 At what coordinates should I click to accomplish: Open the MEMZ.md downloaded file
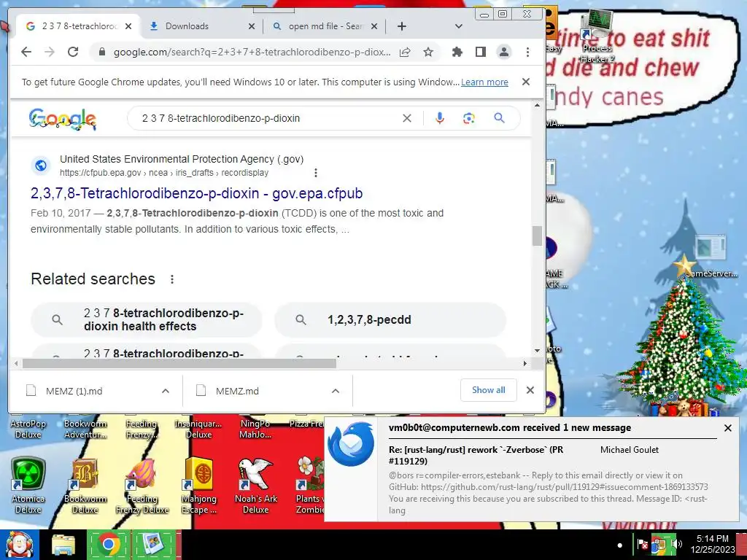[x=237, y=391]
